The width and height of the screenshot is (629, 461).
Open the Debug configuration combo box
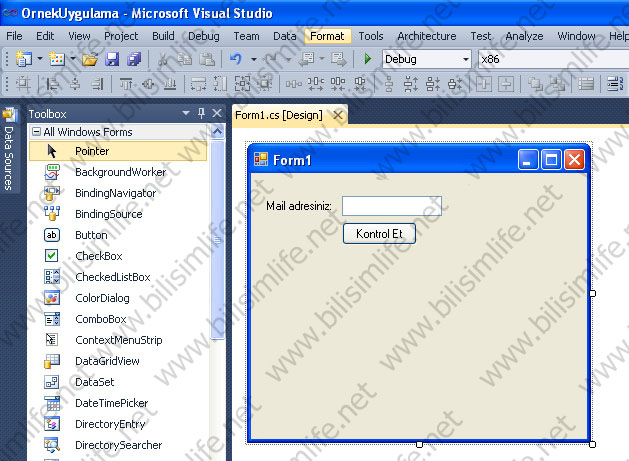coord(427,59)
